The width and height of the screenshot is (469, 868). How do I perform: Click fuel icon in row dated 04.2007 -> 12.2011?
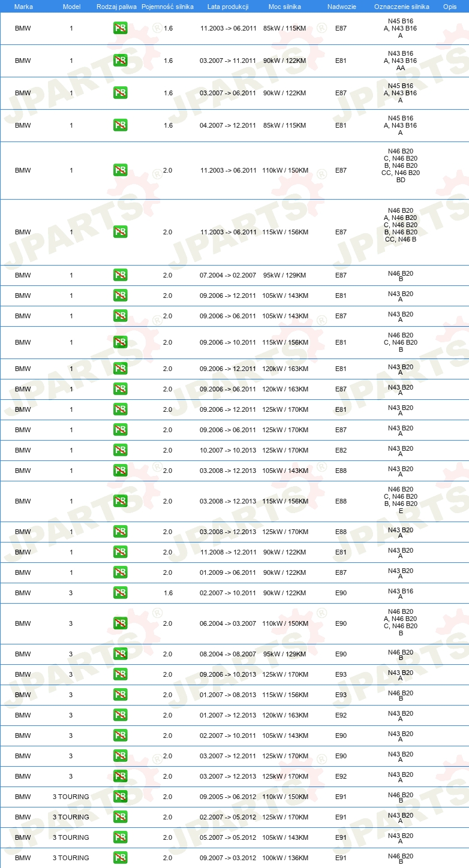pos(120,125)
